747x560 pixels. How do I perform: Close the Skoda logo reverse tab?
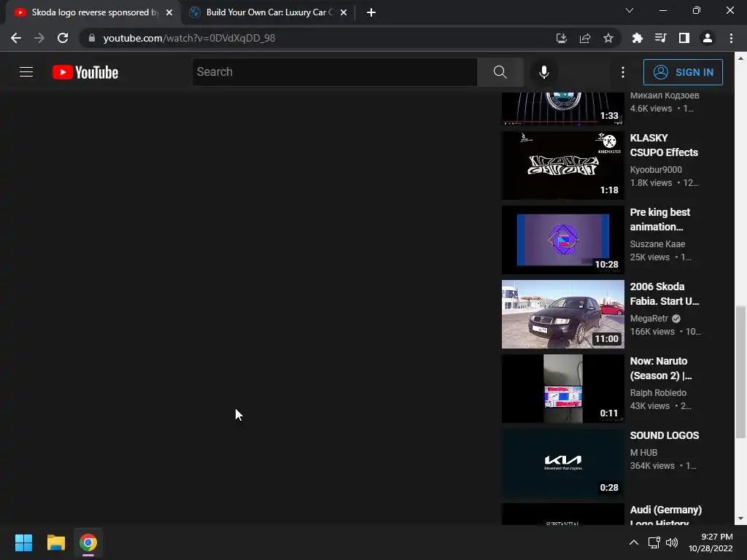[169, 12]
